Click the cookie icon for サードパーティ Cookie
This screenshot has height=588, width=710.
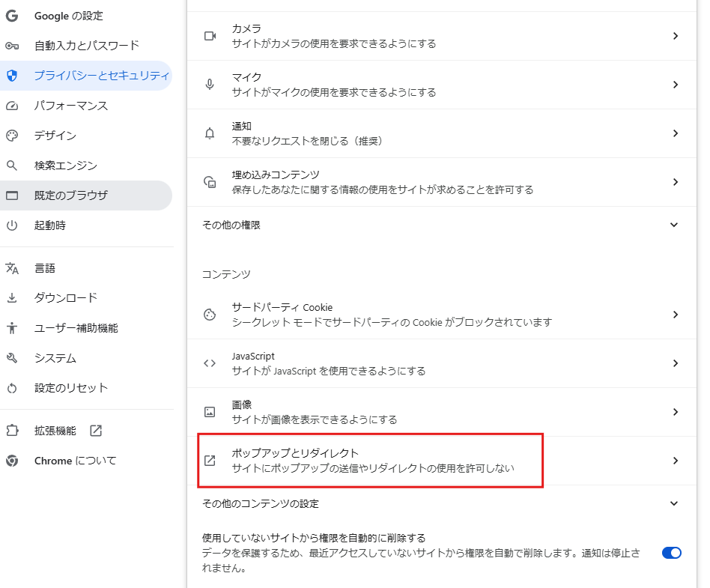pyautogui.click(x=210, y=315)
